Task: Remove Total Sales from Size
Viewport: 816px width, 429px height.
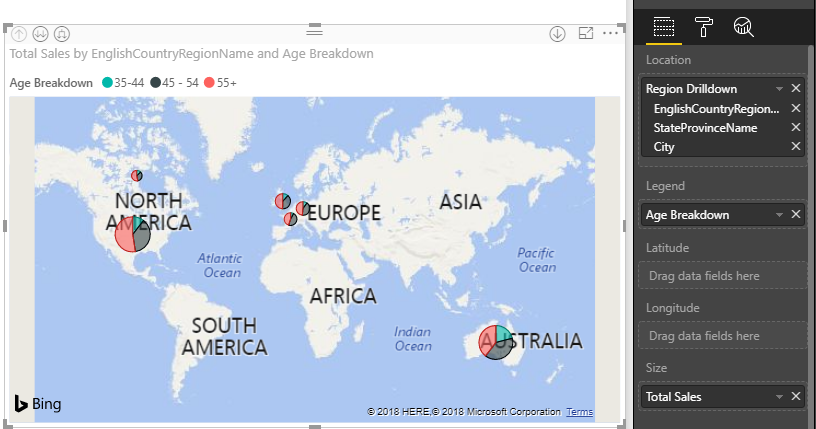Action: click(796, 397)
